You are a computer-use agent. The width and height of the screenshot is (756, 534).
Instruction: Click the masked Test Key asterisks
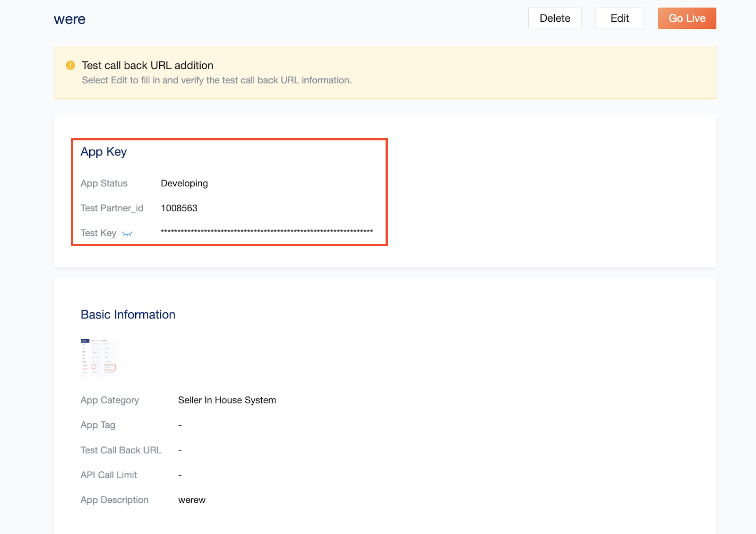click(x=267, y=232)
